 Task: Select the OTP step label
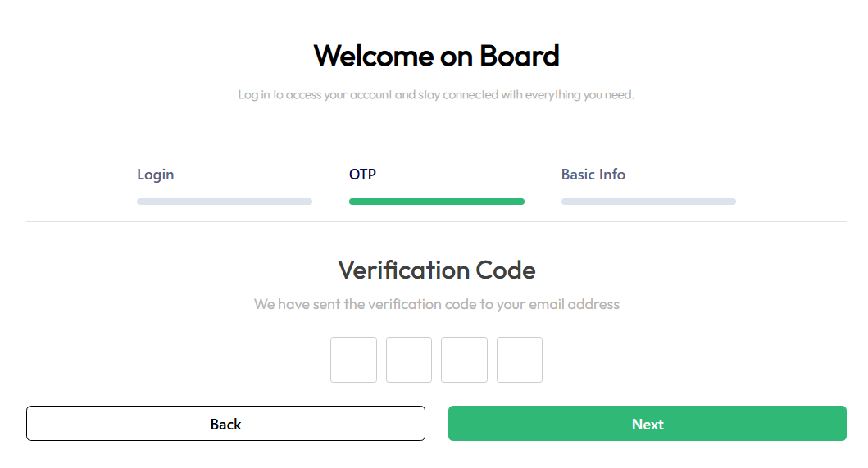point(362,175)
